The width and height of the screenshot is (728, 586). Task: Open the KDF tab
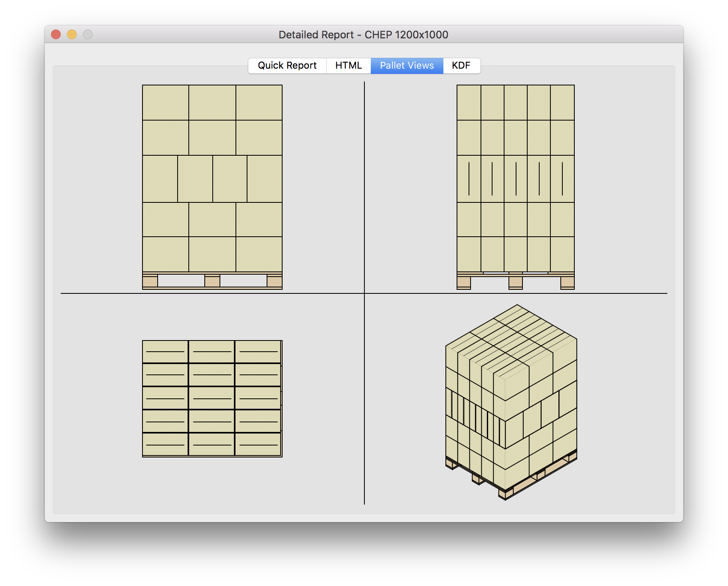point(461,65)
